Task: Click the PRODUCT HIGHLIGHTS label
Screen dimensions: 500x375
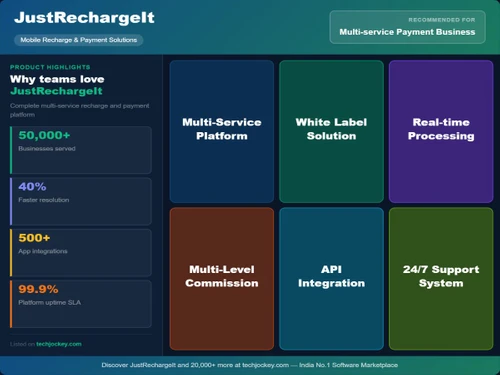Action: click(50, 67)
